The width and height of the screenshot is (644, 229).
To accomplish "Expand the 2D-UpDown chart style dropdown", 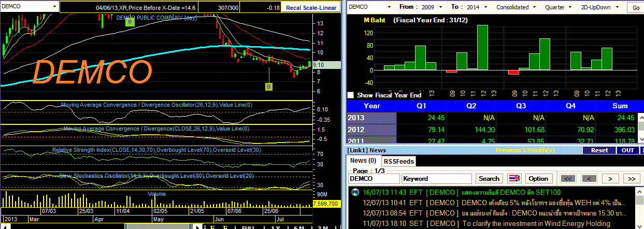I will [619, 7].
